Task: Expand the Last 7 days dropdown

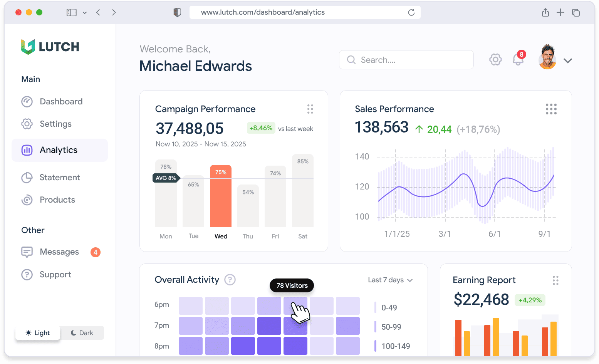Action: pos(390,280)
